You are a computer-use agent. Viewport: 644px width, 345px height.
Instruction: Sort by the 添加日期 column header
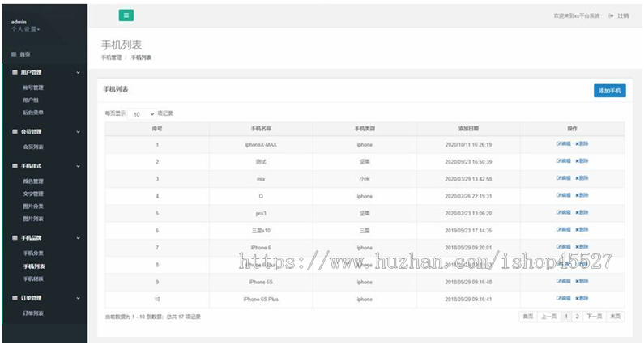point(468,129)
